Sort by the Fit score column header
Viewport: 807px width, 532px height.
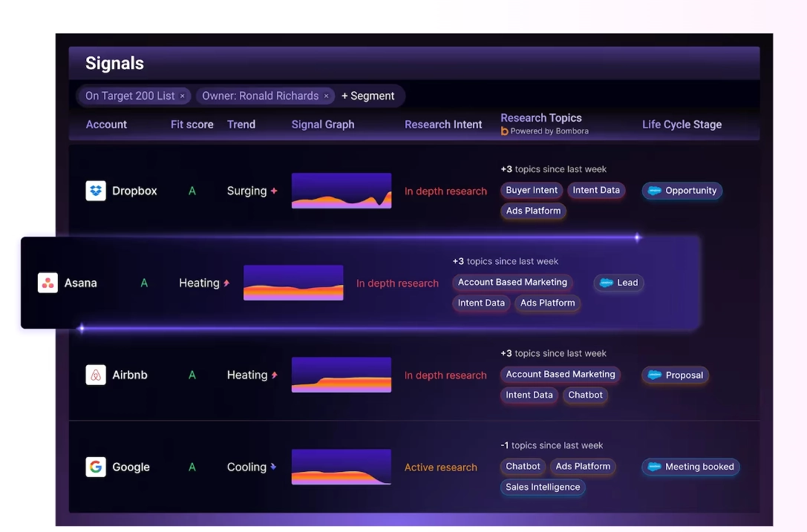pos(192,125)
